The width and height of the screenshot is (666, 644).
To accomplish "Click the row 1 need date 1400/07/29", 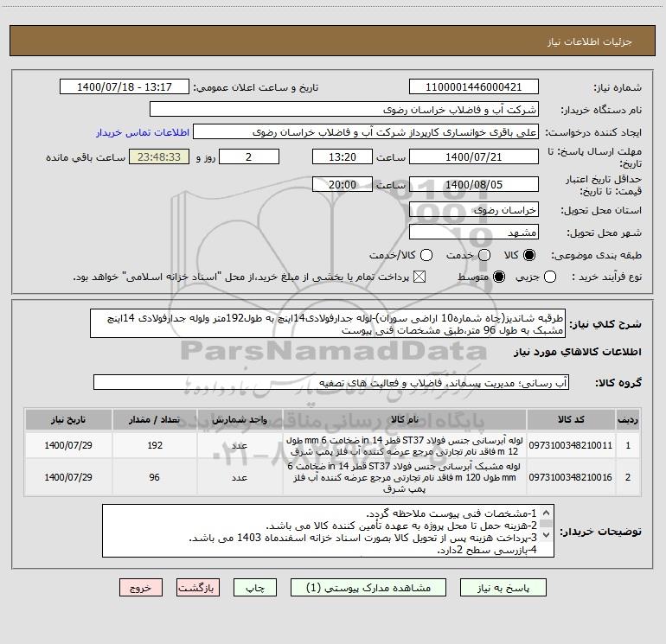I will click(x=68, y=445).
